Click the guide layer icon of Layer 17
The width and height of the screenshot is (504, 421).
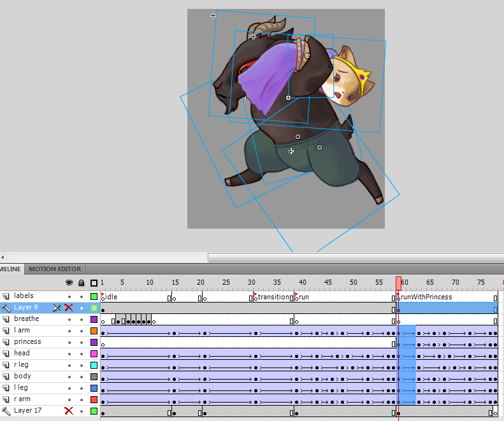(6, 411)
